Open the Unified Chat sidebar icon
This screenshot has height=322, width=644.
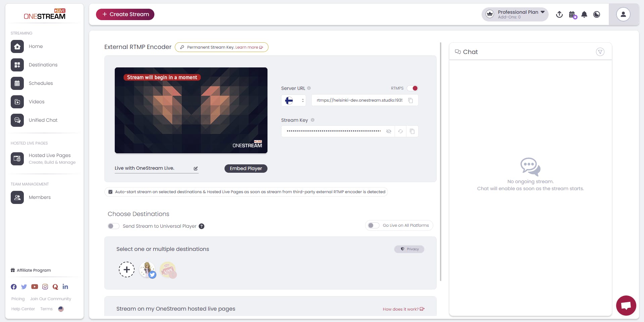[x=17, y=120]
